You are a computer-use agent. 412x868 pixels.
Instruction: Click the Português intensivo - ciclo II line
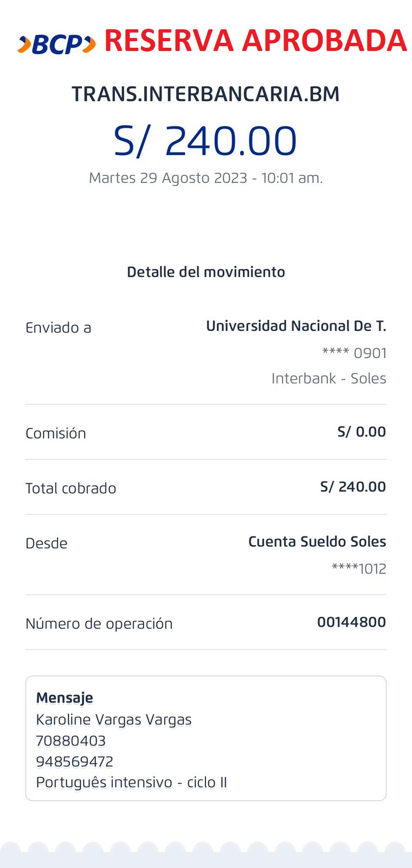tap(131, 782)
